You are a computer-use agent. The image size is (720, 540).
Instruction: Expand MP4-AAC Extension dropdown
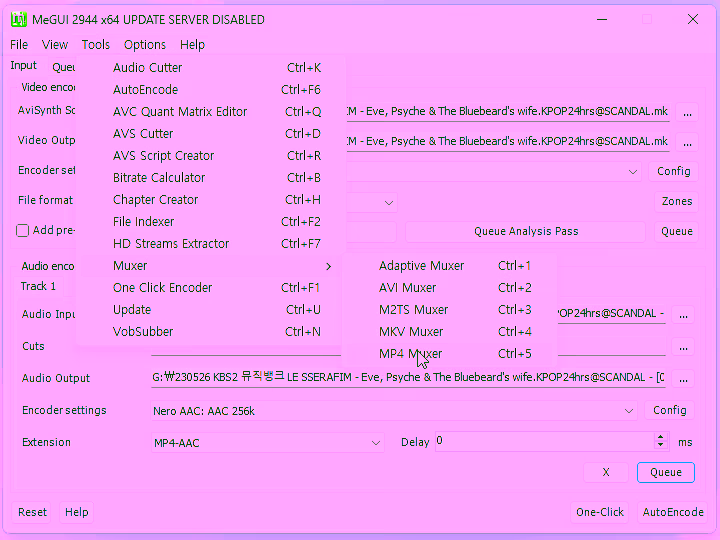coord(376,443)
